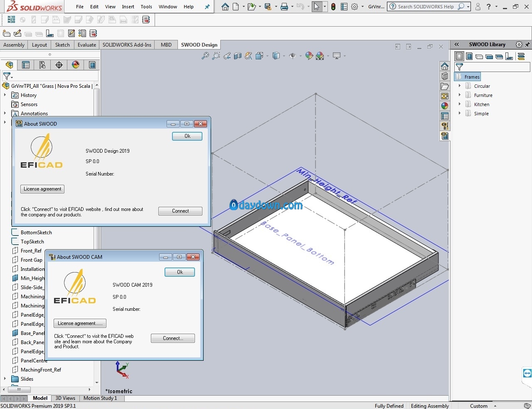This screenshot has height=409, width=532.
Task: Click the Zoom to Area icon
Action: [216, 56]
